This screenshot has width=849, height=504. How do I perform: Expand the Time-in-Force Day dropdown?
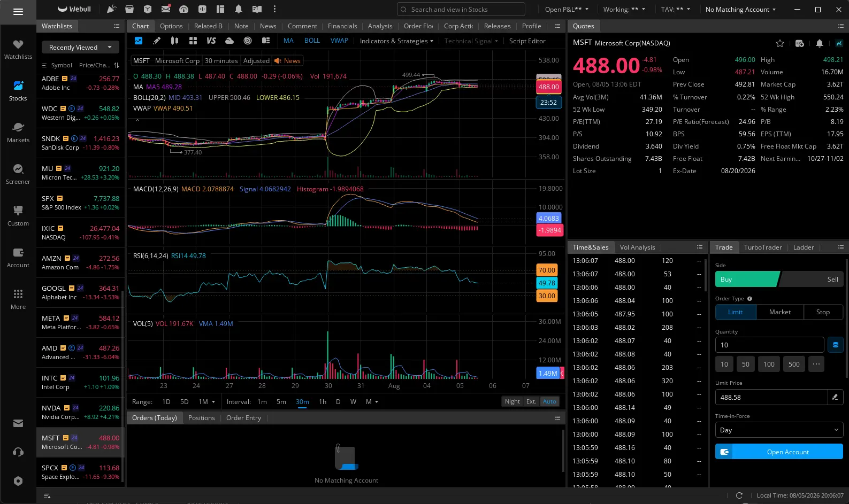click(779, 430)
